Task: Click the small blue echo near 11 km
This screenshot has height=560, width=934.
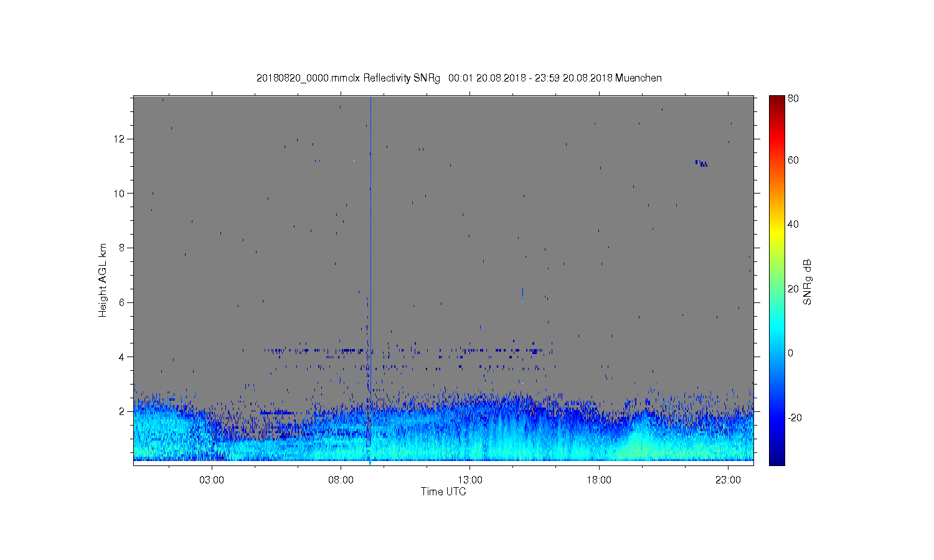Action: click(x=701, y=163)
